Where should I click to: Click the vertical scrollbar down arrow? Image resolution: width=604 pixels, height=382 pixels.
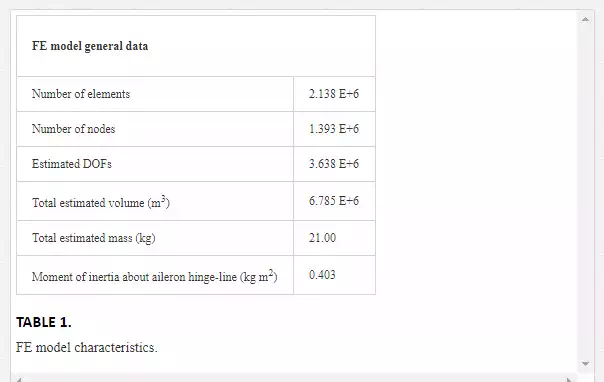585,364
